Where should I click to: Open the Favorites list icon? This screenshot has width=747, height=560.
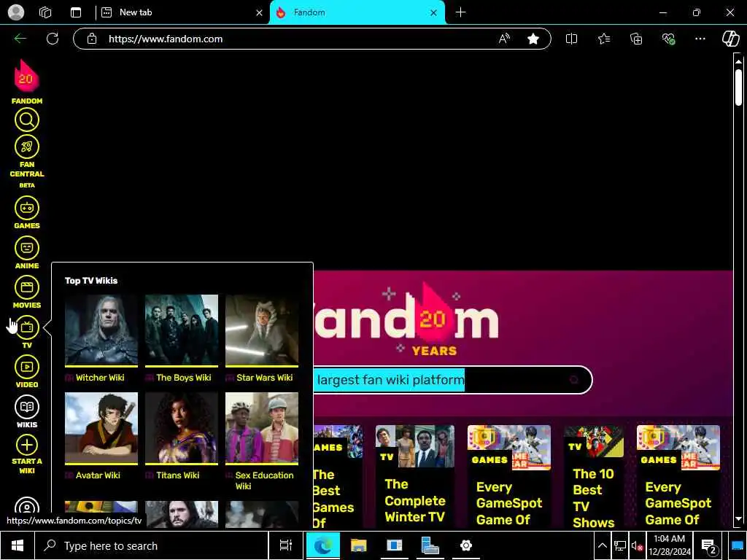603,39
